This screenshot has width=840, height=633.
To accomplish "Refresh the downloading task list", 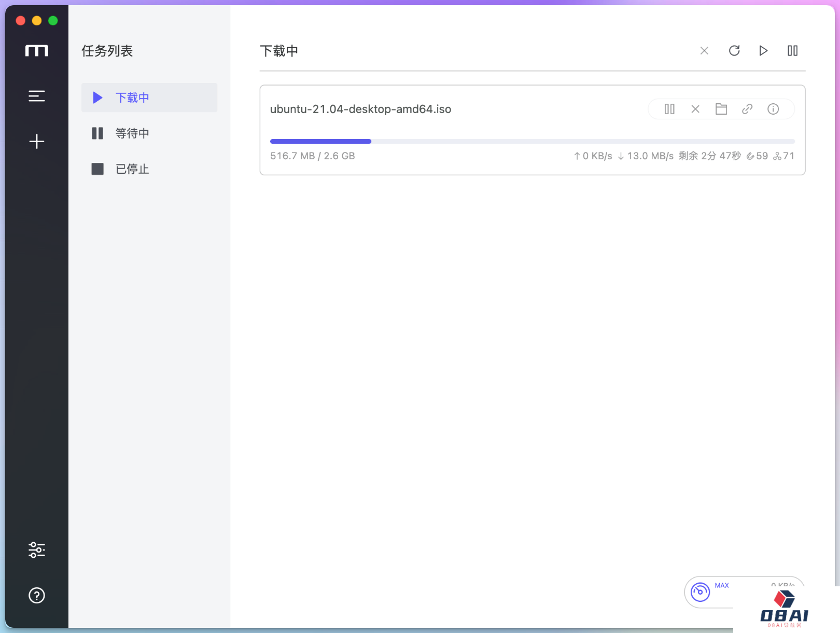I will [734, 51].
